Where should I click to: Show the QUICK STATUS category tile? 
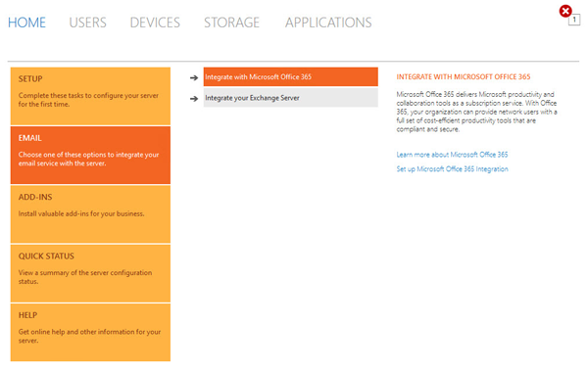(90, 273)
